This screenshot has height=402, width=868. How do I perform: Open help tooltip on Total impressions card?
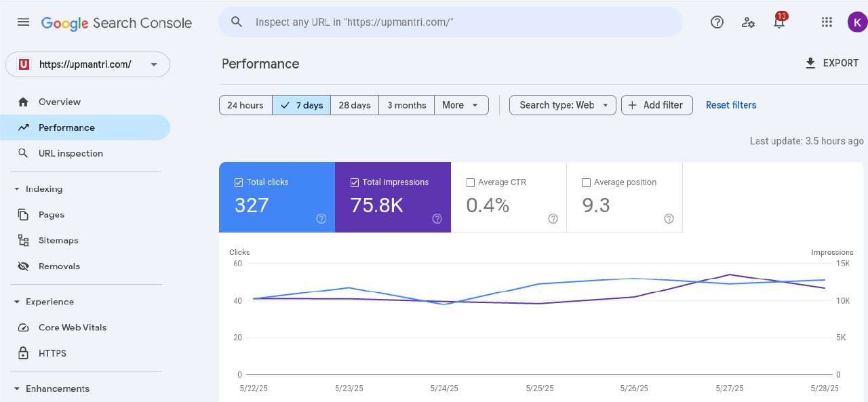437,219
